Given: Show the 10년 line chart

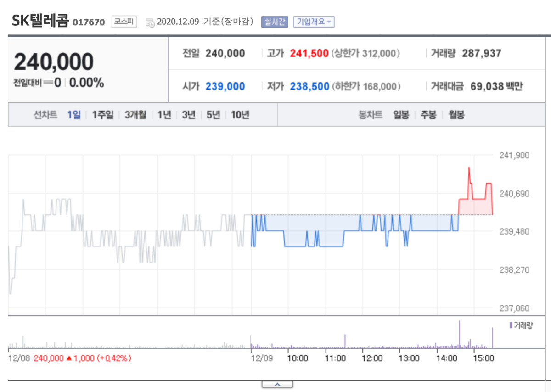Looking at the screenshot, I should click(240, 115).
